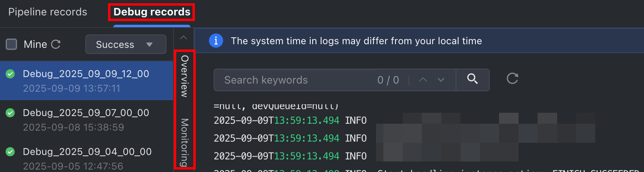Open the vertical Overview tab
Screen dimensions: 644x172
[x=184, y=76]
